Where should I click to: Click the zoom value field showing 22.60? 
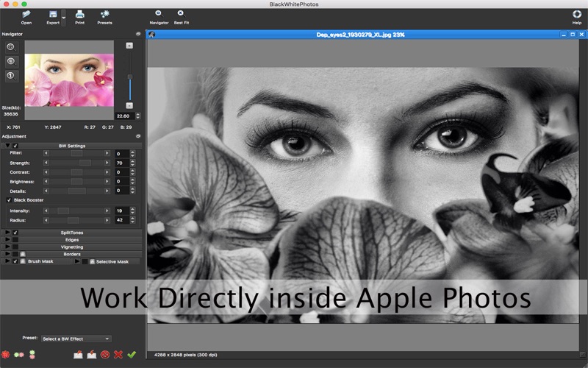pyautogui.click(x=124, y=116)
